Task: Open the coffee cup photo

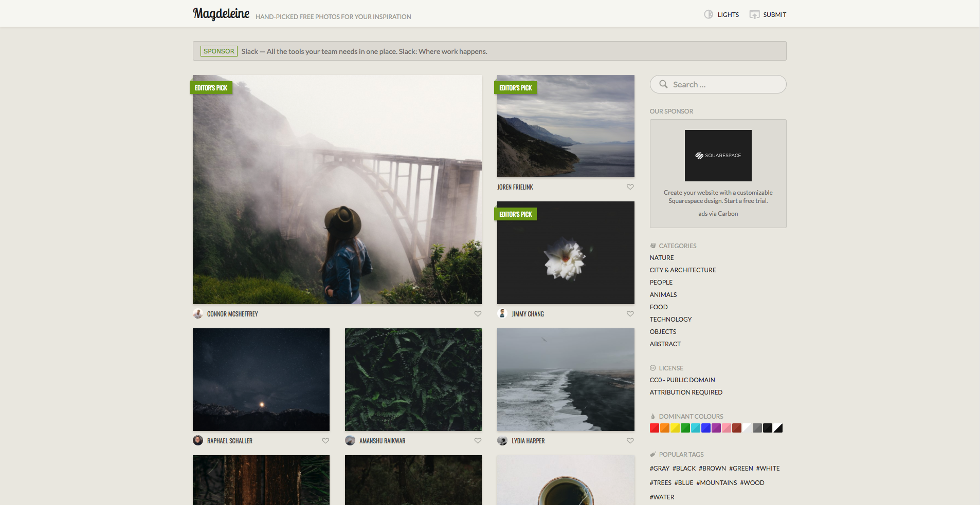Action: [566, 480]
